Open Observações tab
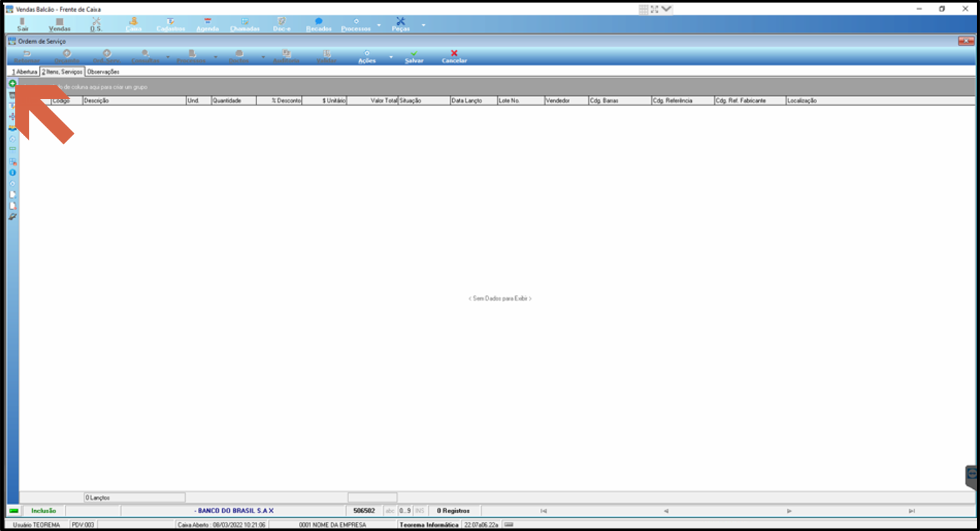 [x=103, y=72]
